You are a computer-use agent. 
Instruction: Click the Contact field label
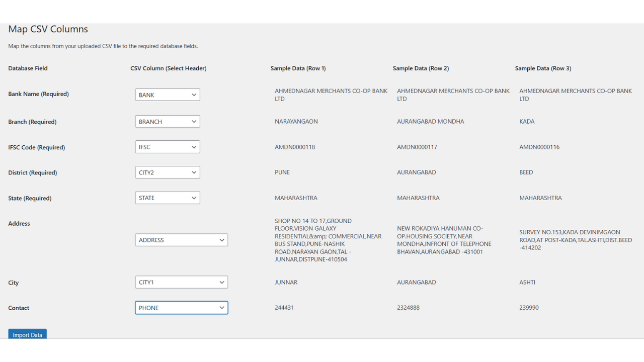point(19,308)
